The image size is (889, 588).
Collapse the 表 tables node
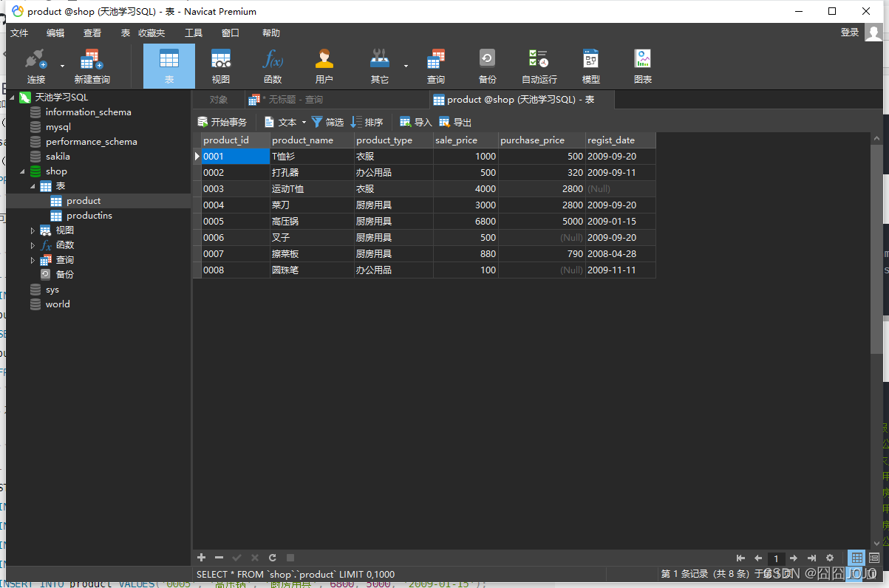(33, 186)
